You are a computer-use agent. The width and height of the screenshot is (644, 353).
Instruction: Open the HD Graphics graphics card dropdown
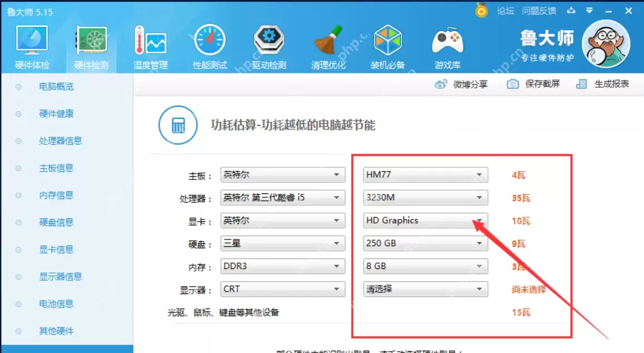(425, 220)
